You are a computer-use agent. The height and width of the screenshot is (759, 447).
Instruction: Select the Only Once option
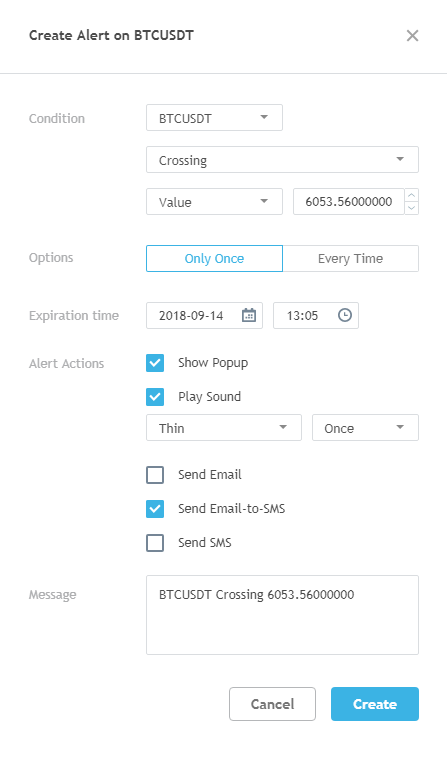[215, 258]
